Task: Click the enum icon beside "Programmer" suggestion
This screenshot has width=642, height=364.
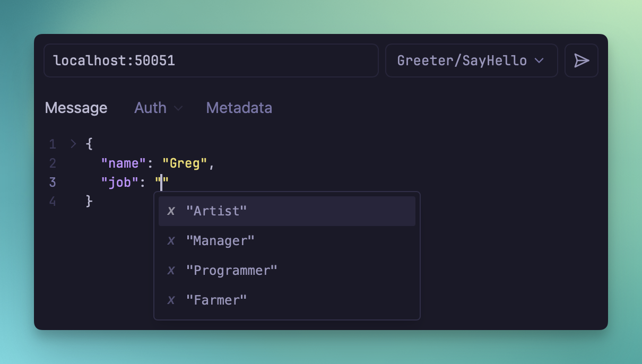Action: (171, 271)
